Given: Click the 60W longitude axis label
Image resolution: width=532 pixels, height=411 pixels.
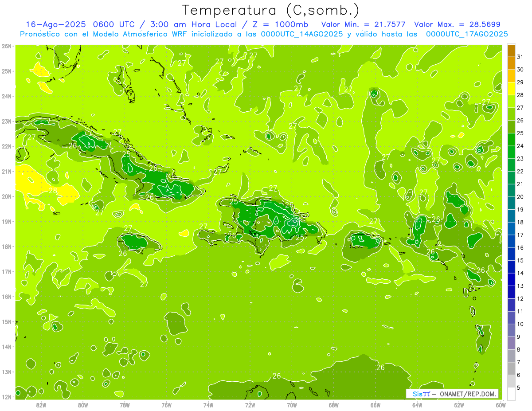Looking at the screenshot, I should [x=501, y=405].
